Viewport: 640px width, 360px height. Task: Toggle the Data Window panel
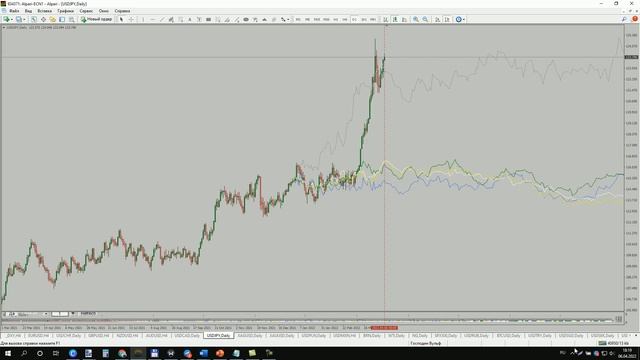(x=43, y=19)
